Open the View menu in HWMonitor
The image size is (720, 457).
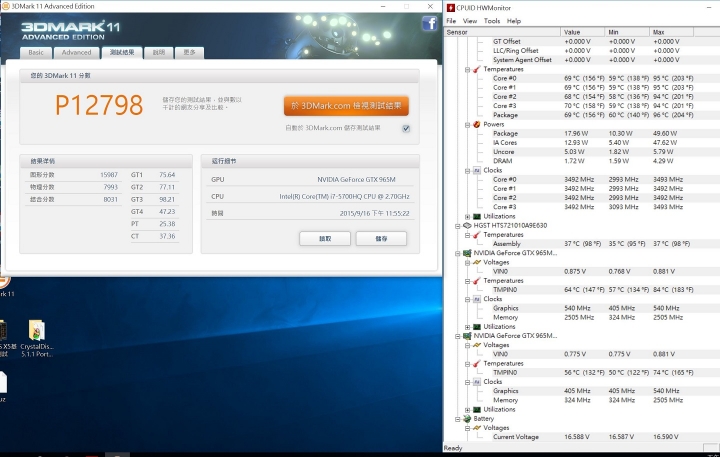[x=469, y=21]
